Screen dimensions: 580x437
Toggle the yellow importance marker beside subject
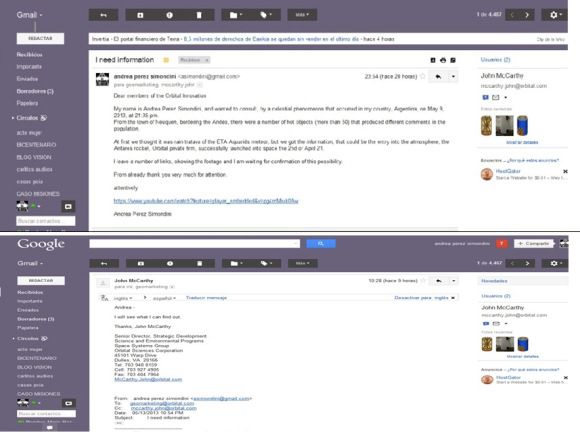coord(166,60)
